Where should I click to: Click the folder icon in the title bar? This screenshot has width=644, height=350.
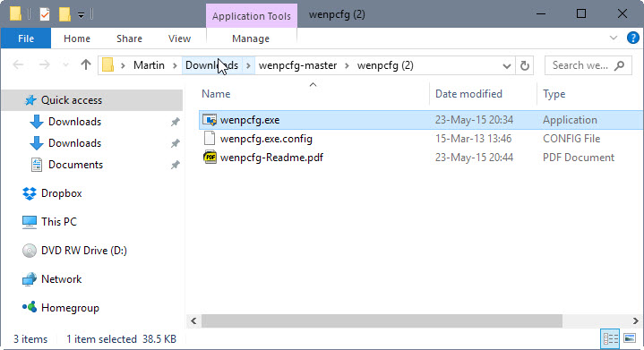[15, 14]
